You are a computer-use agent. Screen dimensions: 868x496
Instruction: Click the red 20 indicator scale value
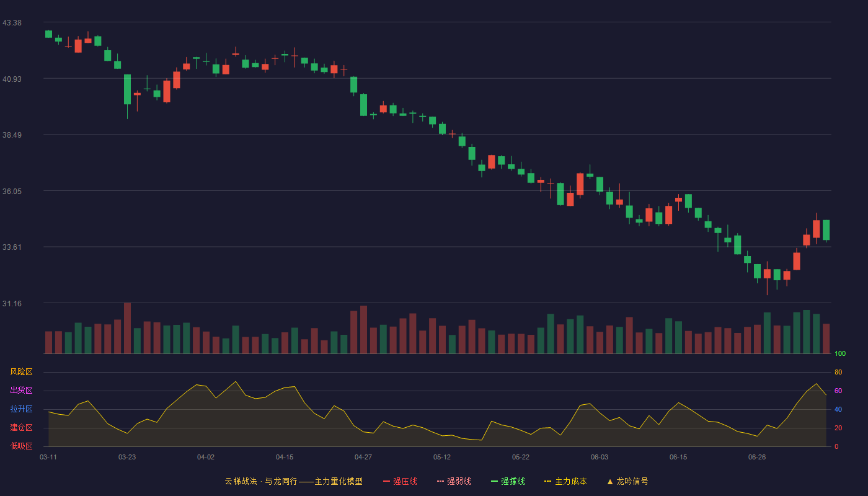(838, 428)
